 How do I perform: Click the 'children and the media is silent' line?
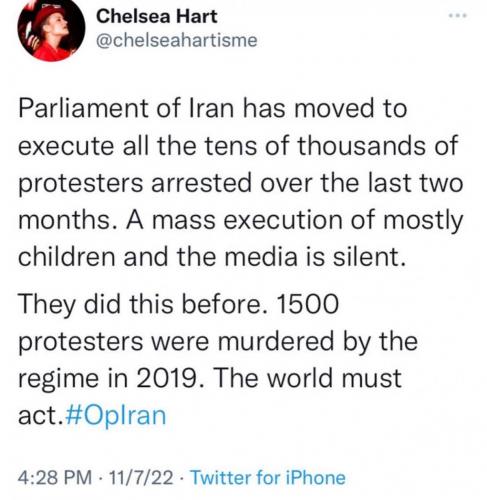point(213,257)
